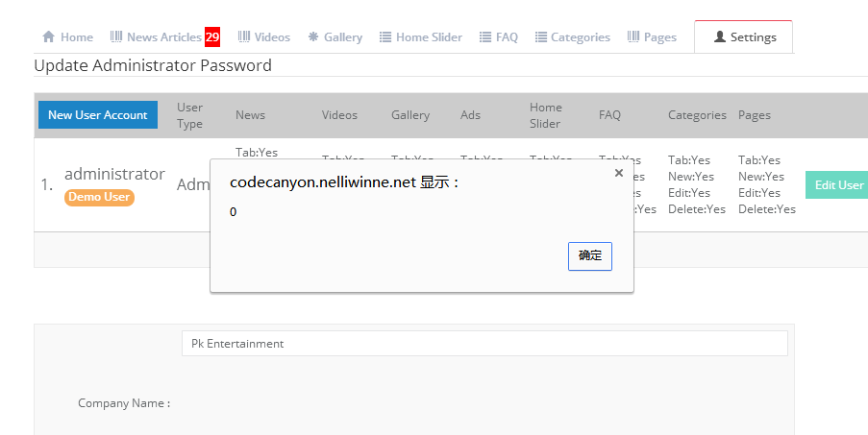868x435 pixels.
Task: Click the 0 message in the alert
Action: pyautogui.click(x=233, y=211)
